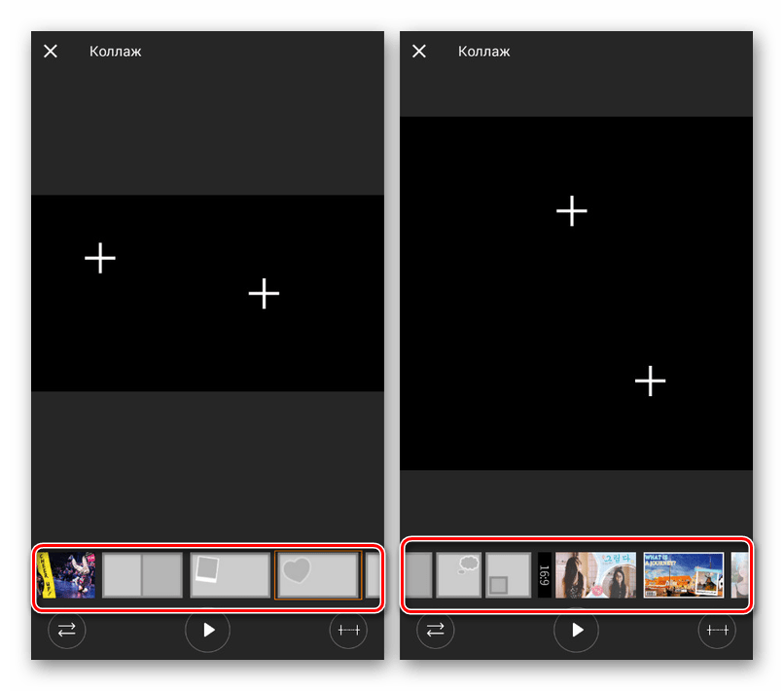Pick the polaroid frame layout thumbnail
This screenshot has width=784, height=691.
[230, 575]
